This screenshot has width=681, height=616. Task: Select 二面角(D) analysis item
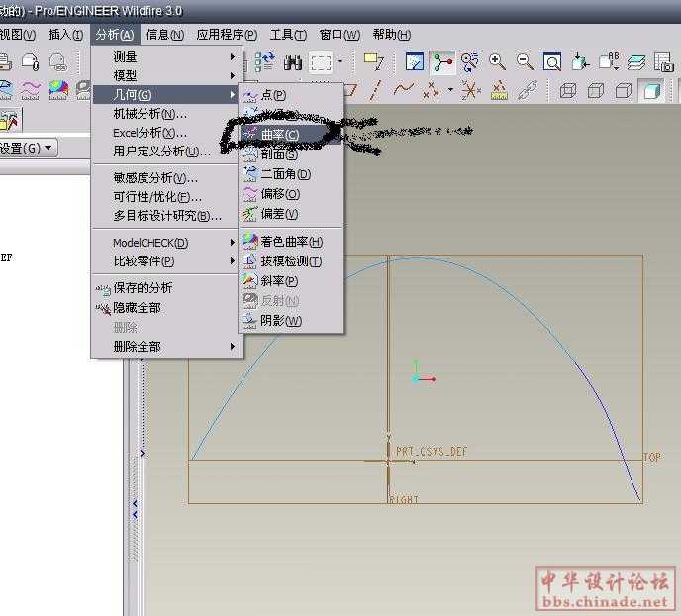pos(291,174)
